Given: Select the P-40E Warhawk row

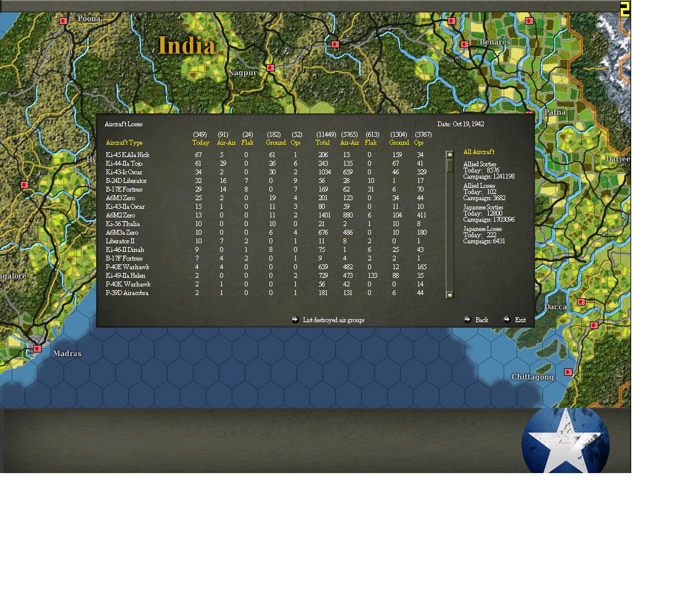Looking at the screenshot, I should (x=266, y=267).
